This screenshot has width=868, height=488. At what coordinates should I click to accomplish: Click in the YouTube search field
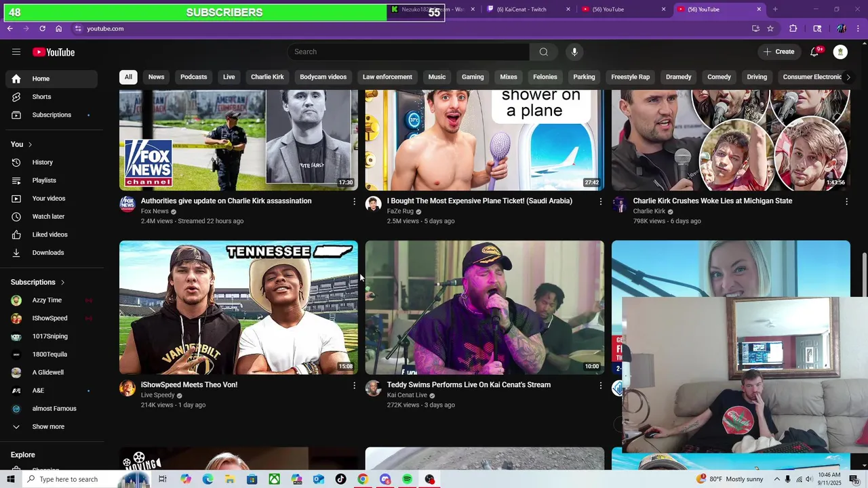[408, 52]
